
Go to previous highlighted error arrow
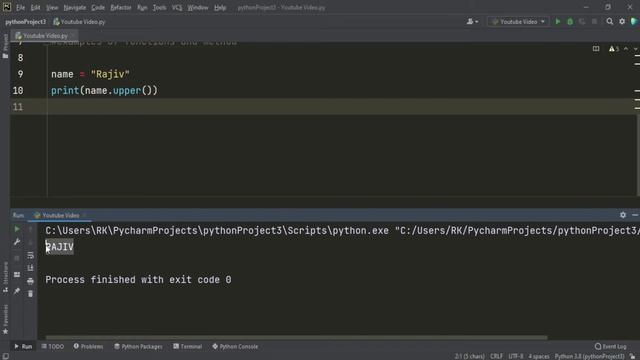pyautogui.click(x=626, y=49)
